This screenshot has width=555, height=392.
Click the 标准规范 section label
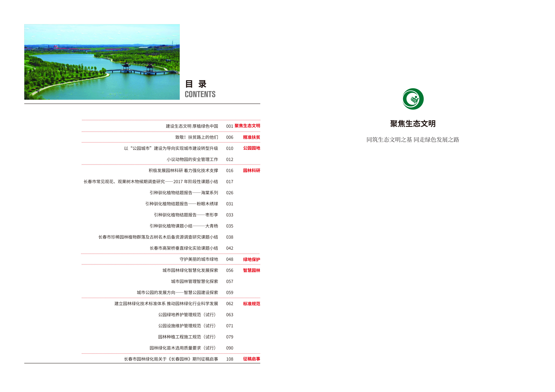[x=251, y=304]
